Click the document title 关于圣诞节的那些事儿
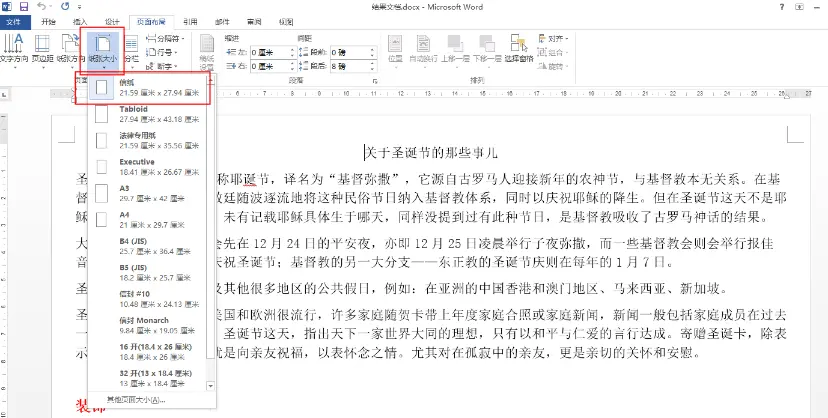 (431, 154)
